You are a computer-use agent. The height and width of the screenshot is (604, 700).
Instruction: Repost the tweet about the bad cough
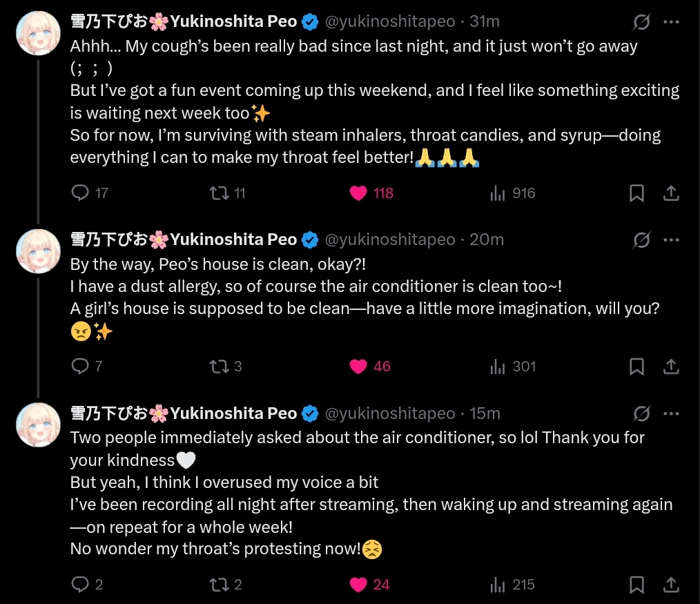[219, 193]
